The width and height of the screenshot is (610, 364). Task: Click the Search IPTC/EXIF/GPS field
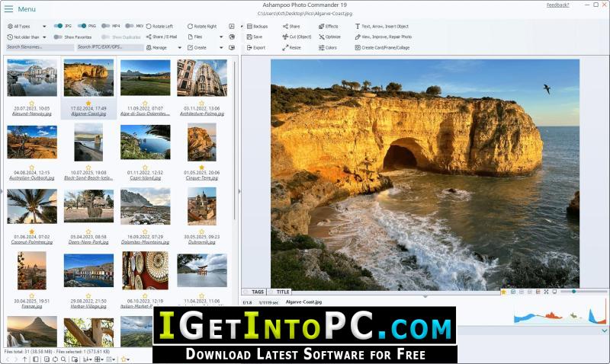pyautogui.click(x=110, y=47)
